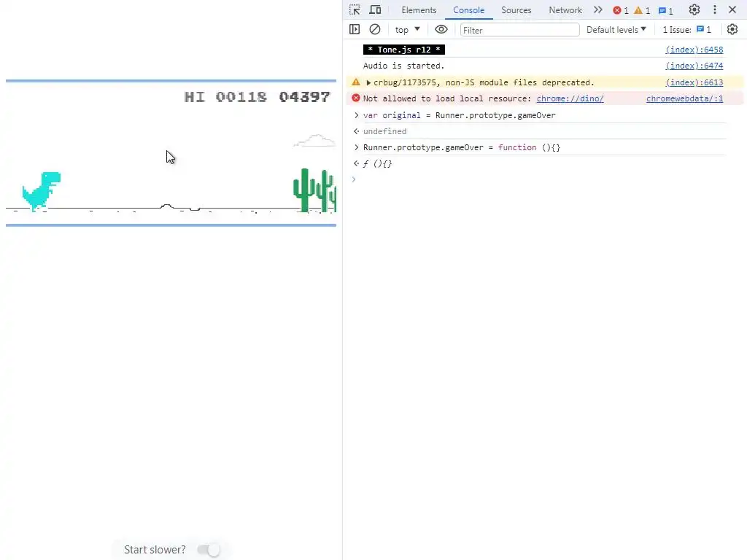Show the console sidebar icon
This screenshot has height=560, width=747.
coord(355,29)
